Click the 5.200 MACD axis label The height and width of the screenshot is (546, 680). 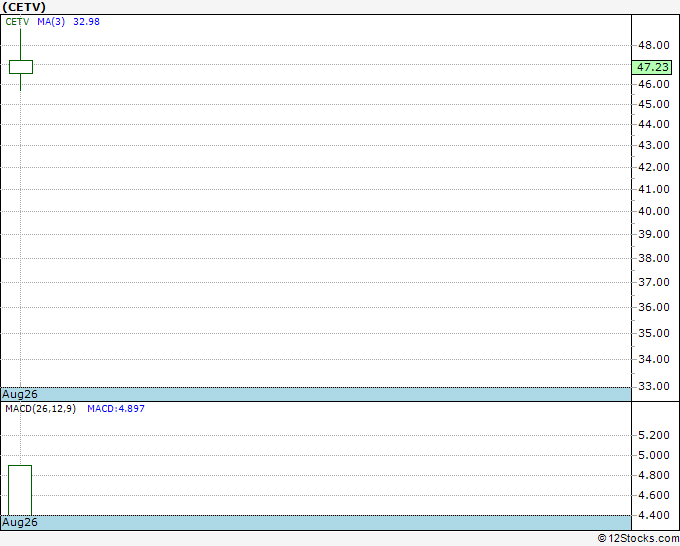click(x=654, y=435)
